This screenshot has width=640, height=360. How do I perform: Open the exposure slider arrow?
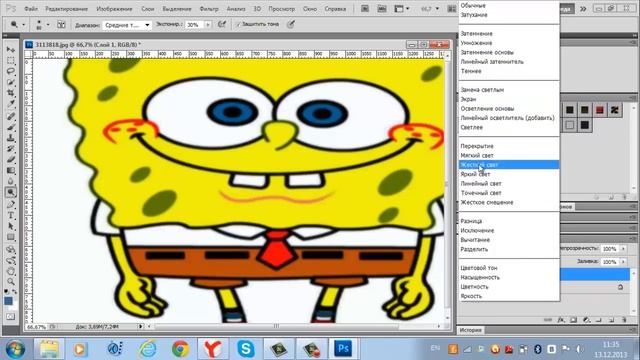click(x=208, y=25)
